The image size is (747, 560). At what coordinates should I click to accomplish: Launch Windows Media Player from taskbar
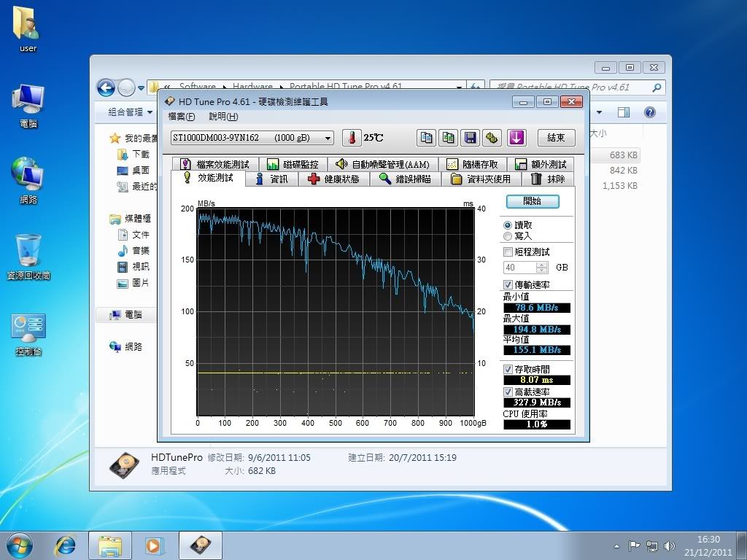pyautogui.click(x=155, y=545)
